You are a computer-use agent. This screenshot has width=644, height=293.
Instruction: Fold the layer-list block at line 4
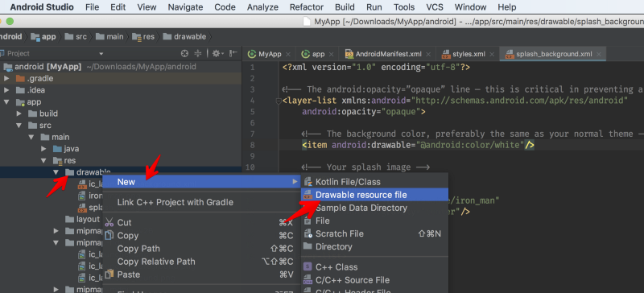click(279, 101)
